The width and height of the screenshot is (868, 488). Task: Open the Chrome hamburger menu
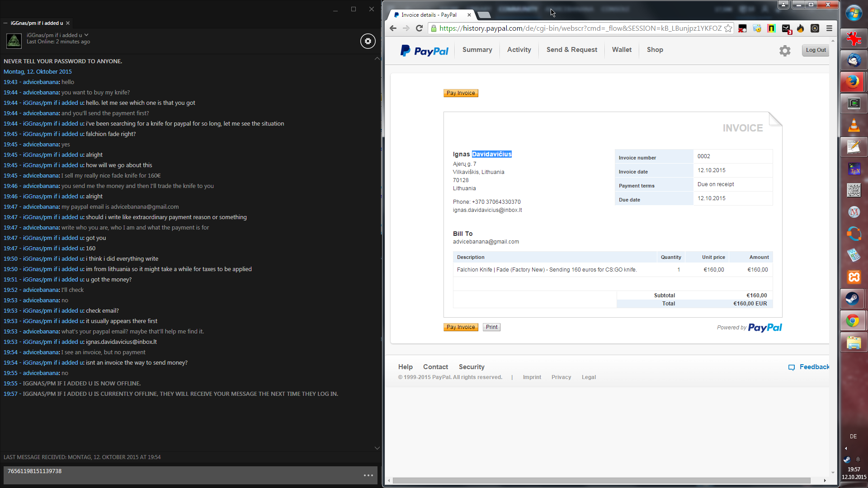pyautogui.click(x=829, y=28)
